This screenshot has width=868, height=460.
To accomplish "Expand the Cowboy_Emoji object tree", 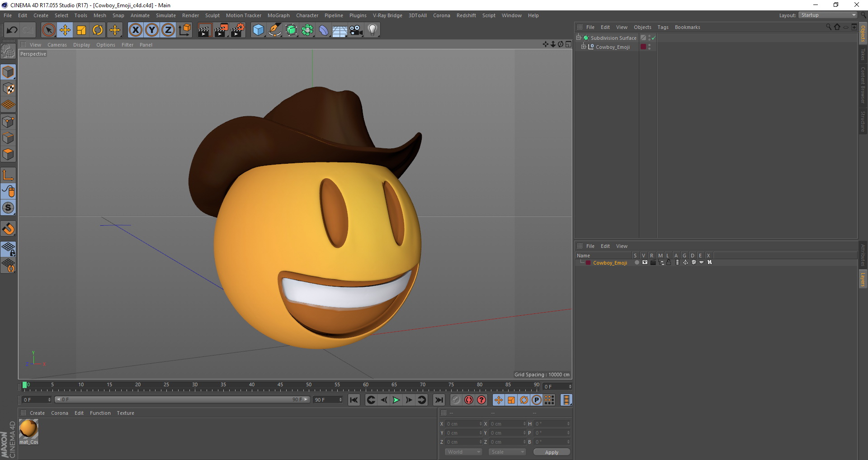I will pyautogui.click(x=583, y=47).
